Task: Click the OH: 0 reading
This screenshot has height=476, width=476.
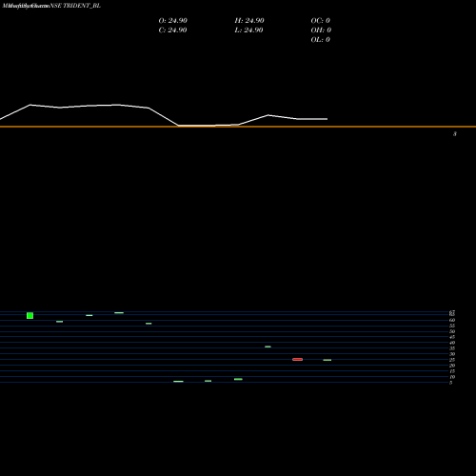Action: pos(321,30)
